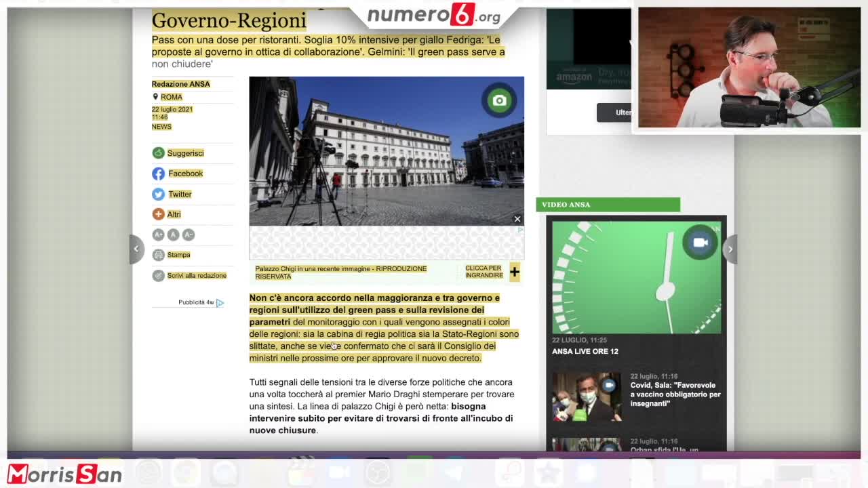Click the ROMA location link
The width and height of the screenshot is (868, 488).
[172, 97]
